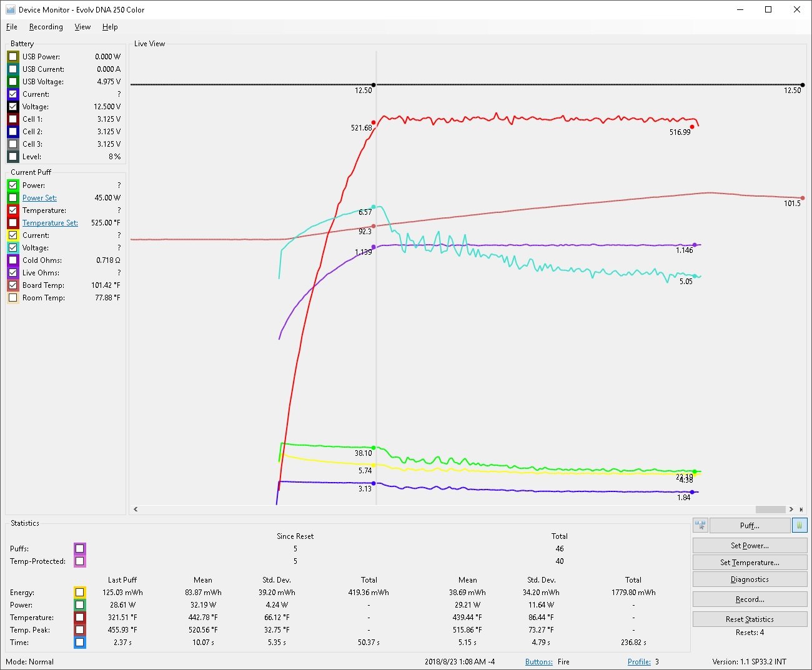Viewport: 812px width, 670px height.
Task: Click the pause live view button
Action: tap(800, 526)
